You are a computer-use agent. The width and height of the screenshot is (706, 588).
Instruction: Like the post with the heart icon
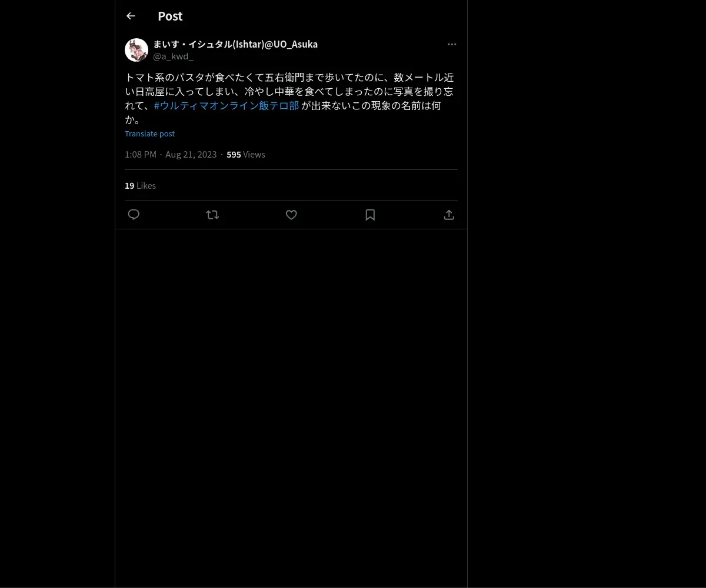[x=291, y=215]
